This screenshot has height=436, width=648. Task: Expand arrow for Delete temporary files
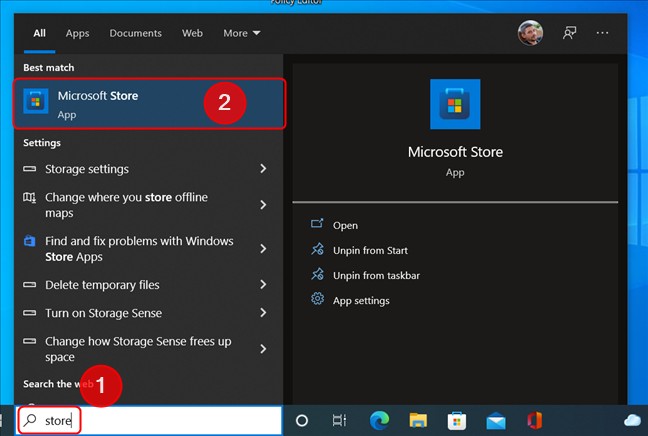click(263, 284)
